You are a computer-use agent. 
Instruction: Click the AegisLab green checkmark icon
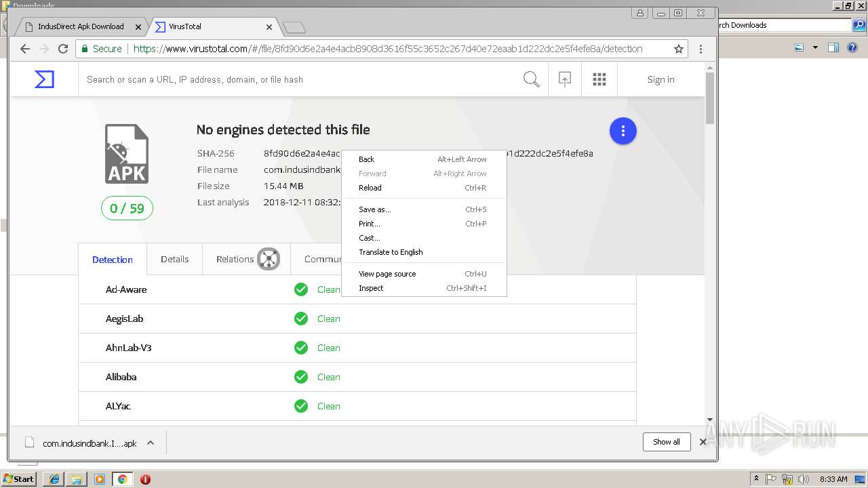pyautogui.click(x=301, y=319)
